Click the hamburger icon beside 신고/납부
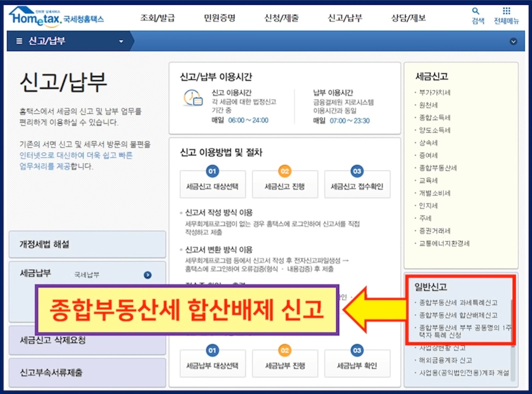The image size is (532, 394). [x=19, y=41]
